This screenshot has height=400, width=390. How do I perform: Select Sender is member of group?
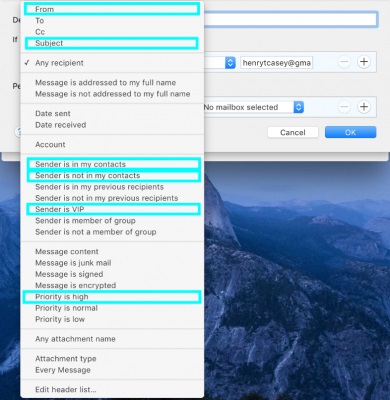pos(112,221)
